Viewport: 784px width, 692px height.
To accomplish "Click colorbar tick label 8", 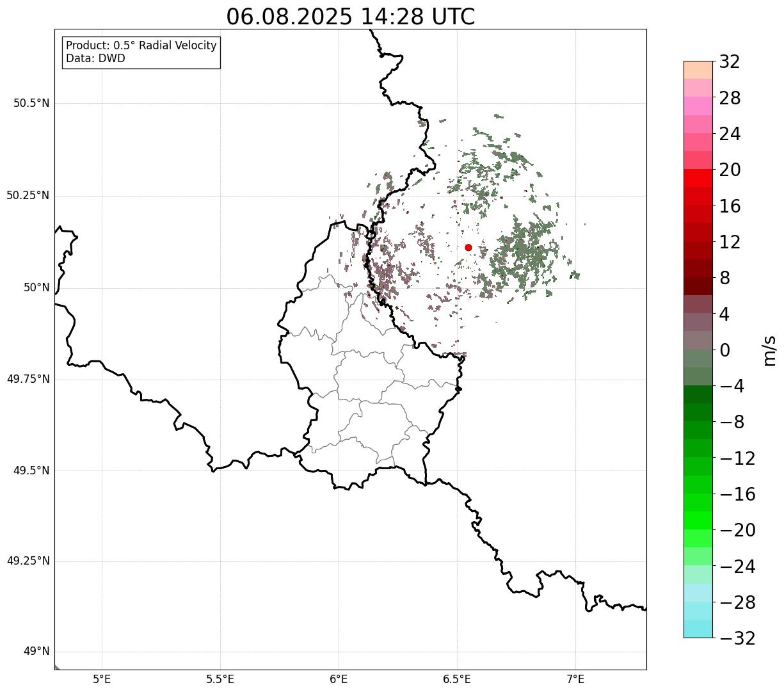I will pyautogui.click(x=724, y=278).
